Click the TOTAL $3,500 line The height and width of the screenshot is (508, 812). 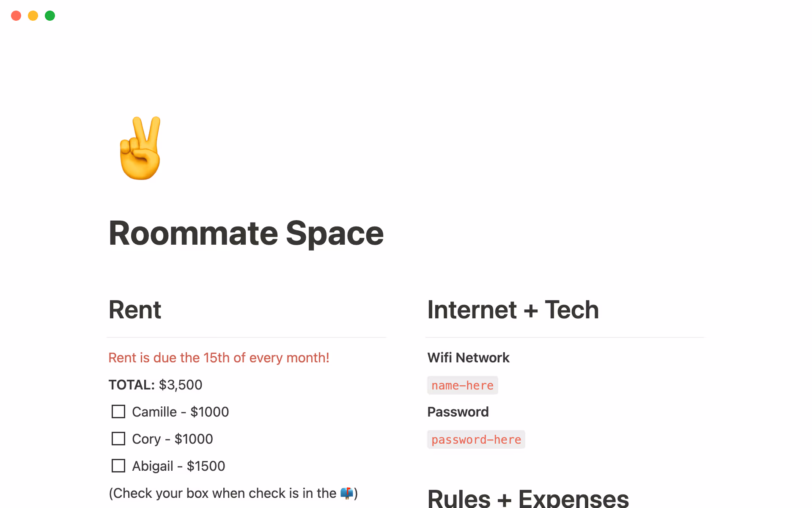155,385
